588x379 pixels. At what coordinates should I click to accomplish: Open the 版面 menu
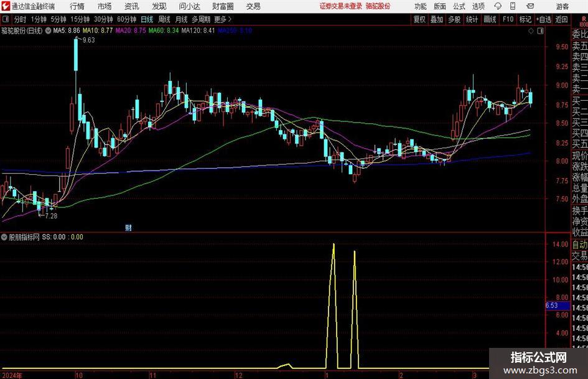439,6
